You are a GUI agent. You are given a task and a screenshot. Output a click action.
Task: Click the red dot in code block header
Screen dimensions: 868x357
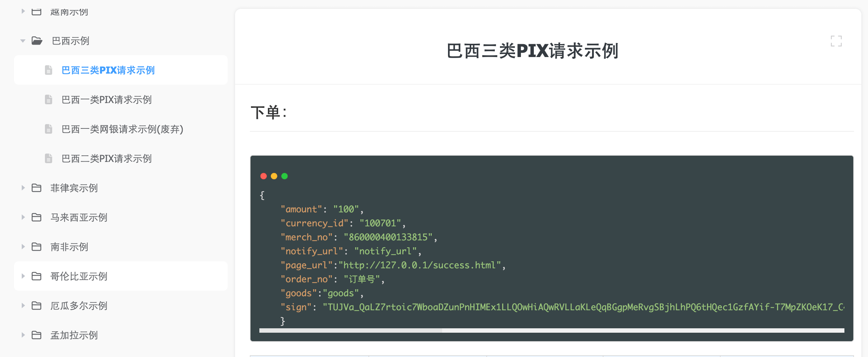tap(263, 176)
